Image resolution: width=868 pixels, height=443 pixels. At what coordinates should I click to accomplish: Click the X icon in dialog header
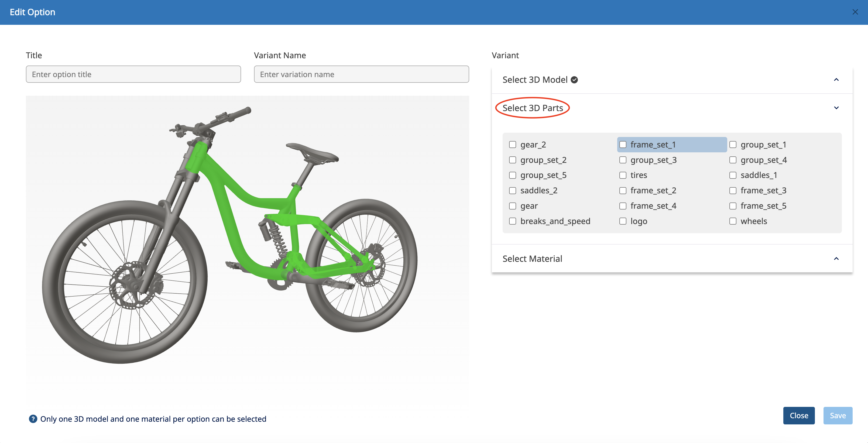[x=855, y=12]
